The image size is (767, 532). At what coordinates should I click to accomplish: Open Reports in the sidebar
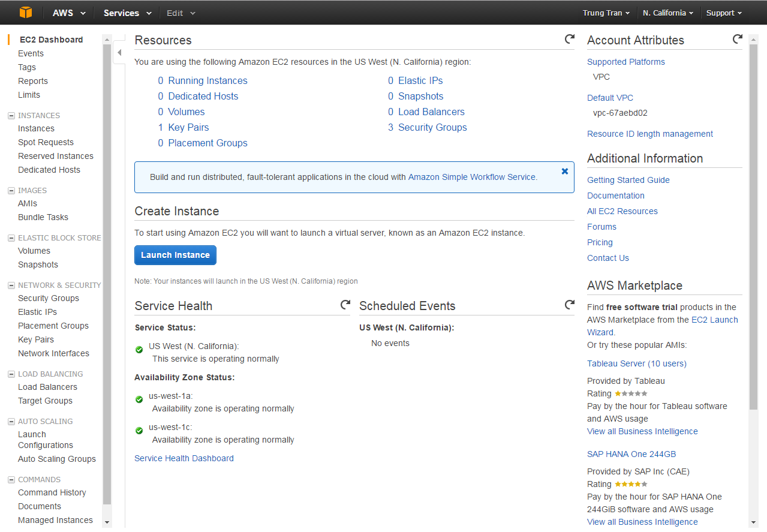(33, 81)
